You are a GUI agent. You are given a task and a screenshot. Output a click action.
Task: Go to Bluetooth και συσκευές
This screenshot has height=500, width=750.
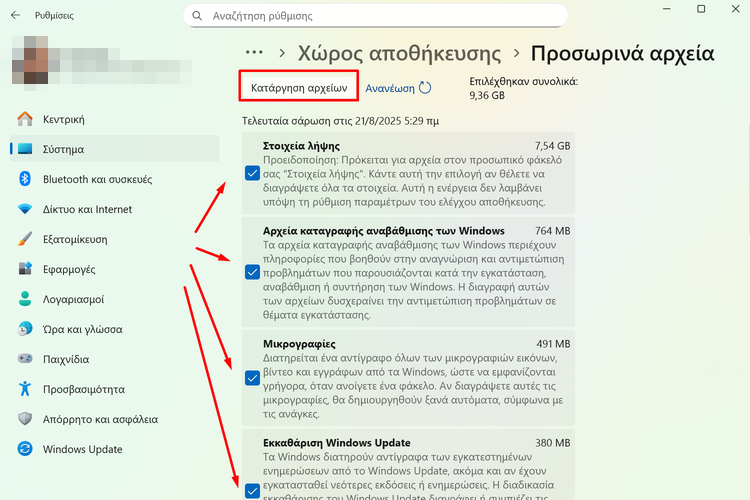(115, 179)
